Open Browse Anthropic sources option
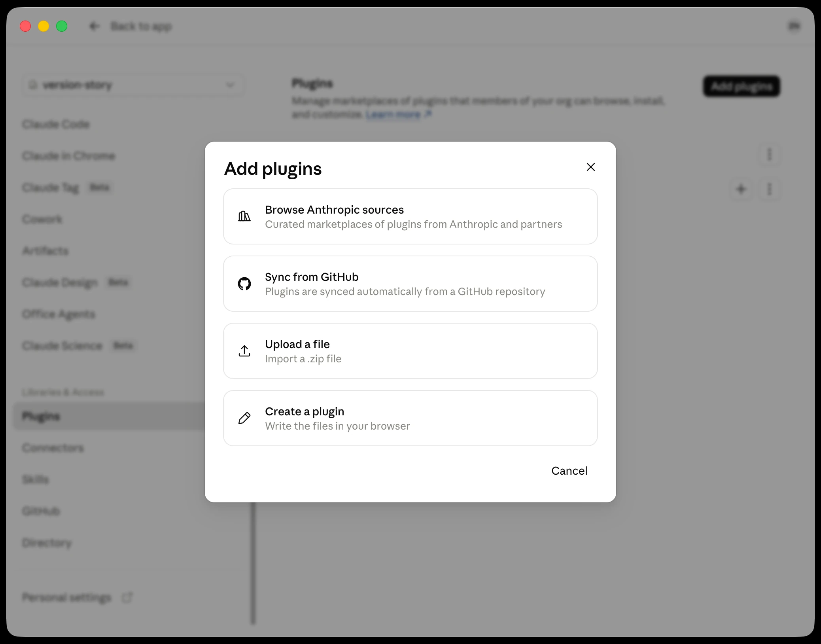Viewport: 821px width, 644px height. [410, 216]
